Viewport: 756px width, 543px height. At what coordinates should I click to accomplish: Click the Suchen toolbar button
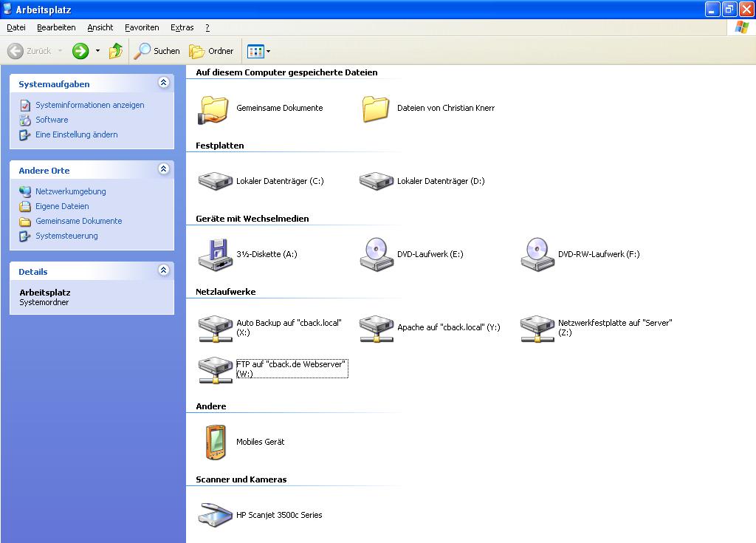point(157,51)
